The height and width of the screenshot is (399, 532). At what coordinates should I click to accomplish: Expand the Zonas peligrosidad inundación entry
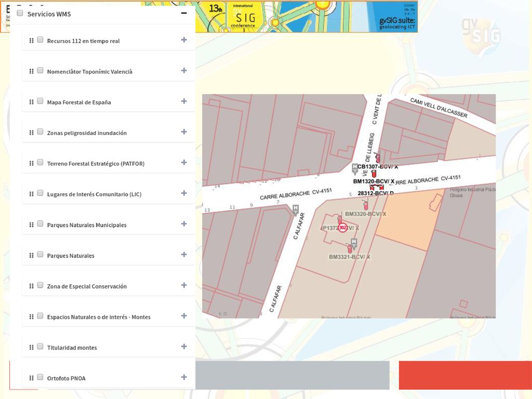click(x=184, y=131)
